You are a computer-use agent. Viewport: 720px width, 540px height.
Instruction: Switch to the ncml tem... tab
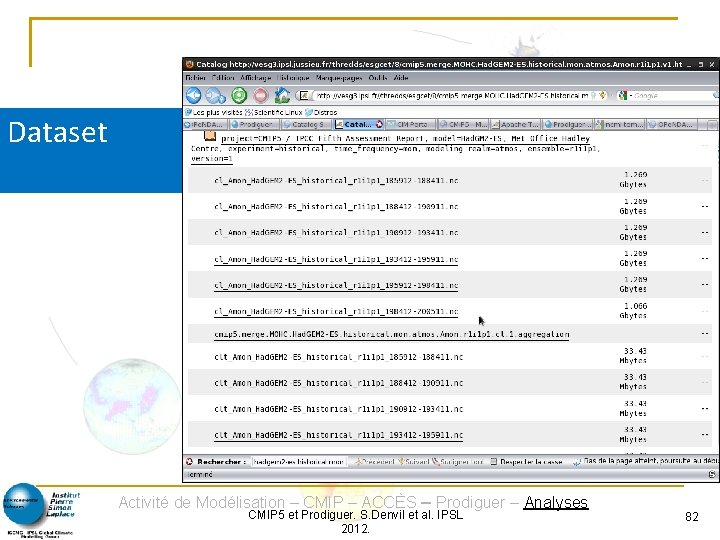[x=620, y=124]
